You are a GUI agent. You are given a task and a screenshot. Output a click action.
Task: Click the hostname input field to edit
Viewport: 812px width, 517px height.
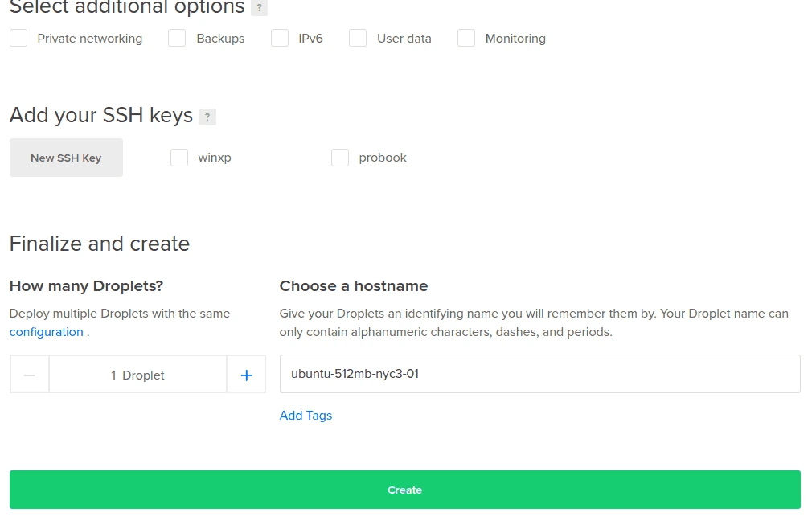point(539,374)
